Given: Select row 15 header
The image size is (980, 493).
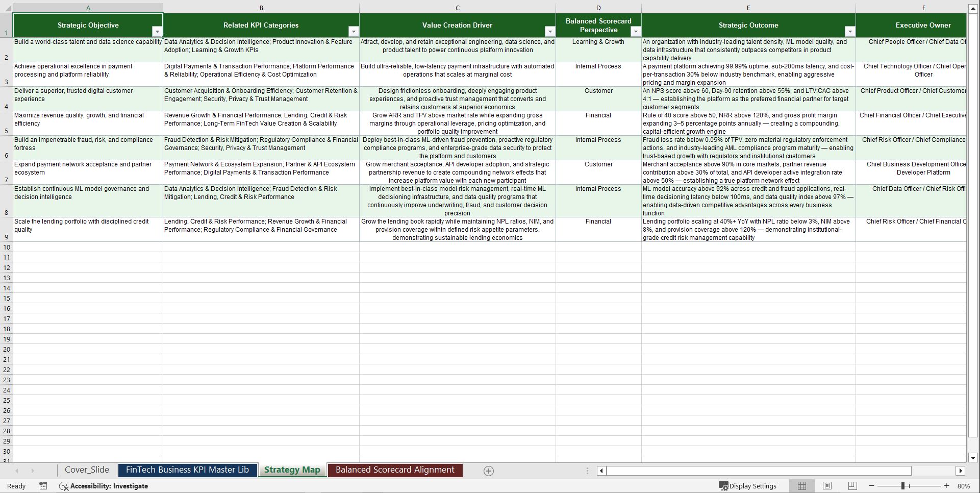Looking at the screenshot, I should coord(6,298).
